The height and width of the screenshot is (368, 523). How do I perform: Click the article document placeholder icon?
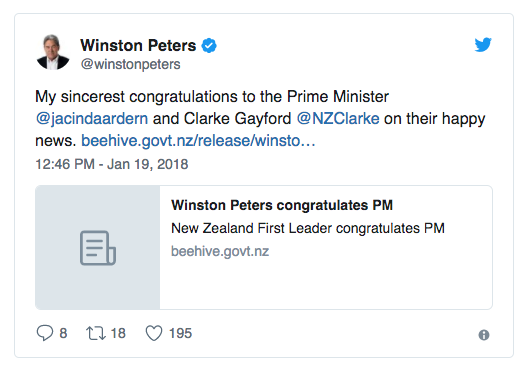click(x=98, y=248)
